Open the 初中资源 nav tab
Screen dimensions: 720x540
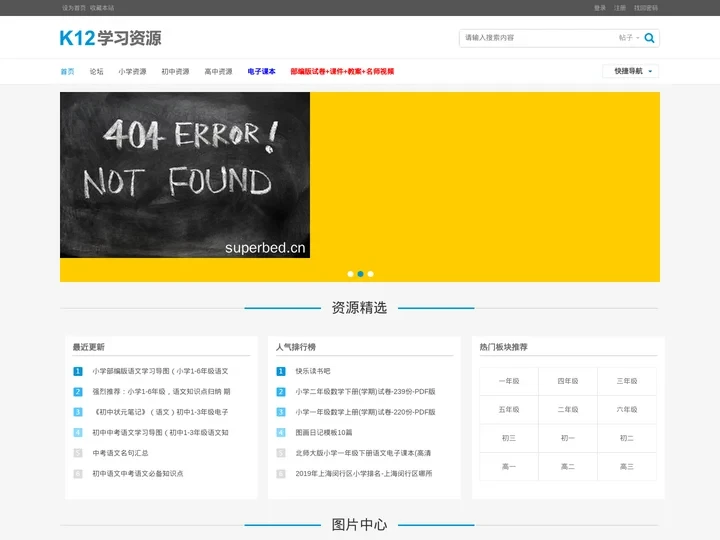point(175,72)
